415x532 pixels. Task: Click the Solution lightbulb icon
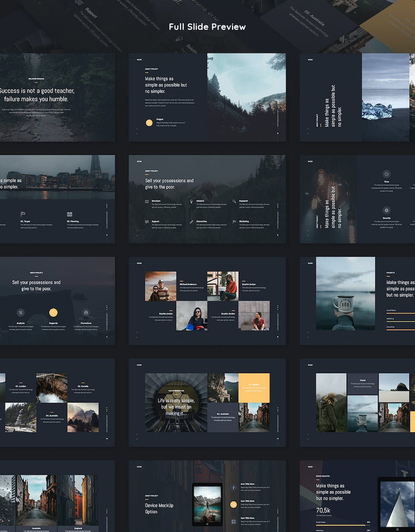[191, 201]
